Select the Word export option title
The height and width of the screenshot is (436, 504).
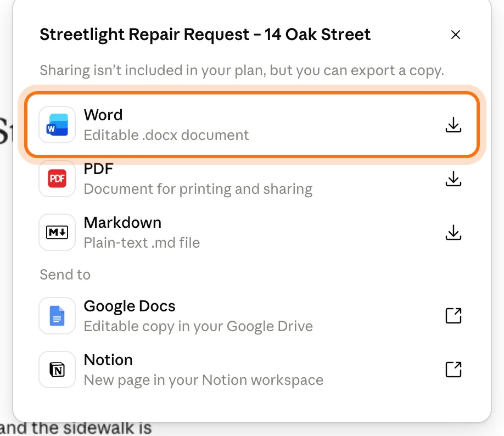[103, 115]
